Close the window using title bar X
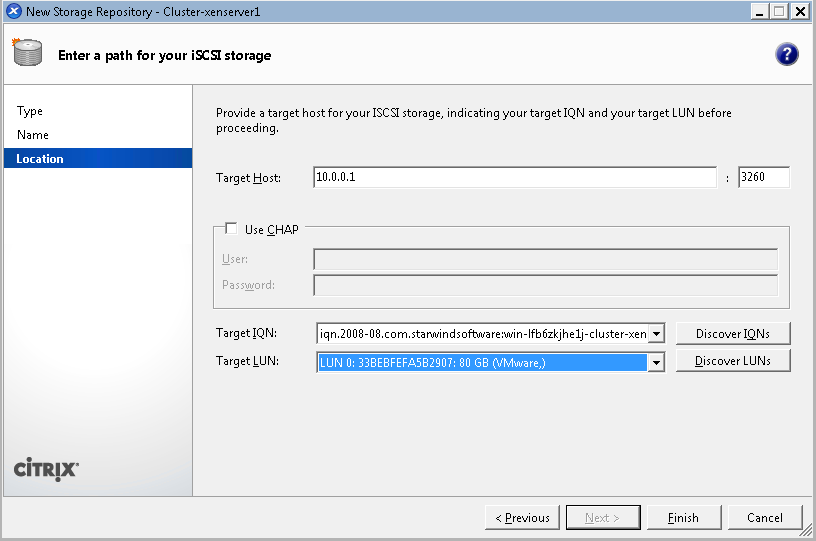The height and width of the screenshot is (541, 816). [801, 11]
